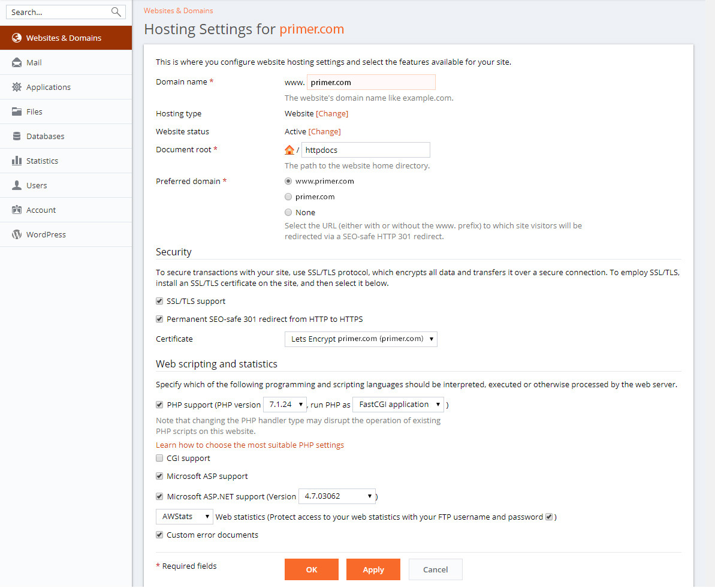
Task: Click Change link for Website status
Action: [x=325, y=131]
